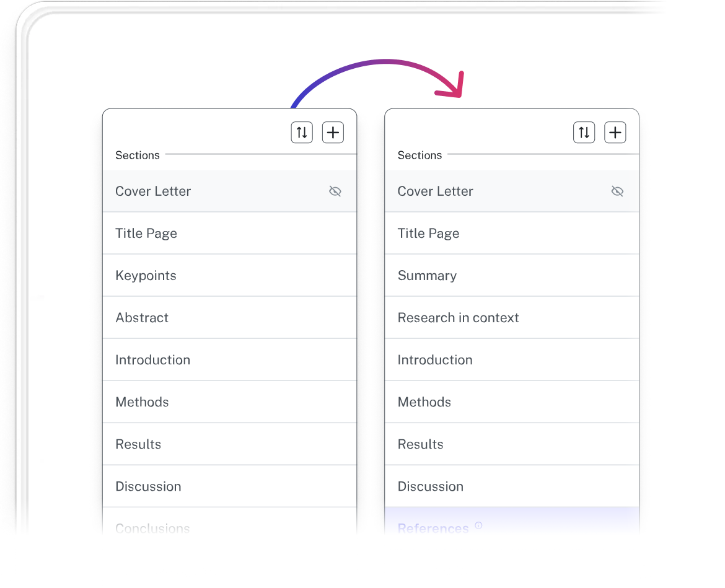
Task: Open Introduction in left panel
Action: [230, 359]
